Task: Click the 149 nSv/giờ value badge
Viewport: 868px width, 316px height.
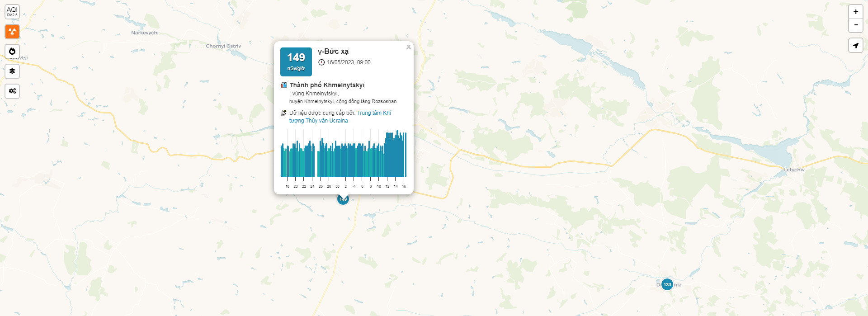Action: (x=296, y=62)
